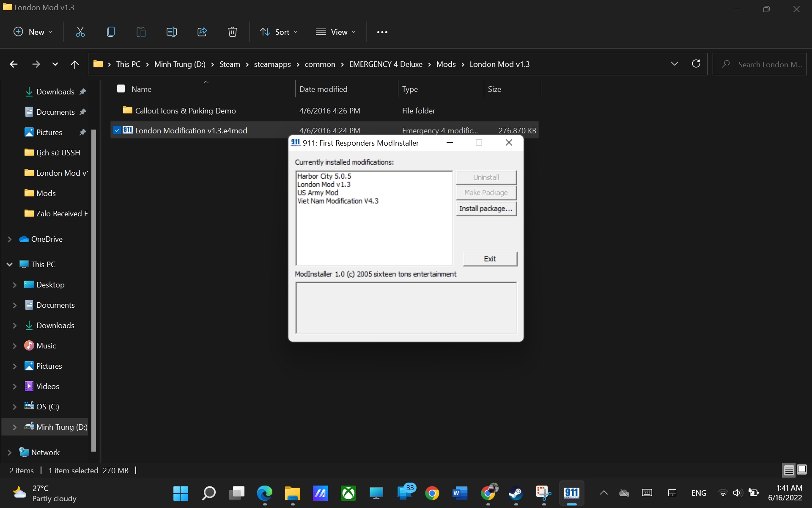Sort by the Date modified column header
812x508 pixels.
pyautogui.click(x=346, y=89)
